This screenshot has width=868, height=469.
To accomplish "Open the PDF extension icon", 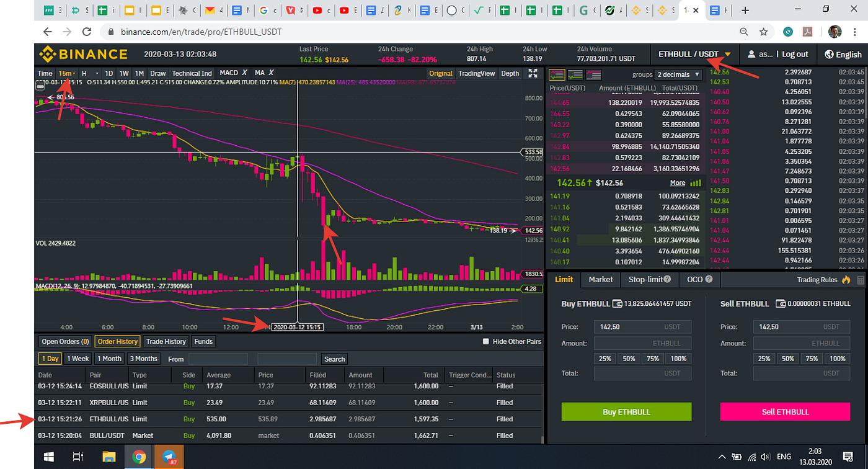I will (808, 31).
